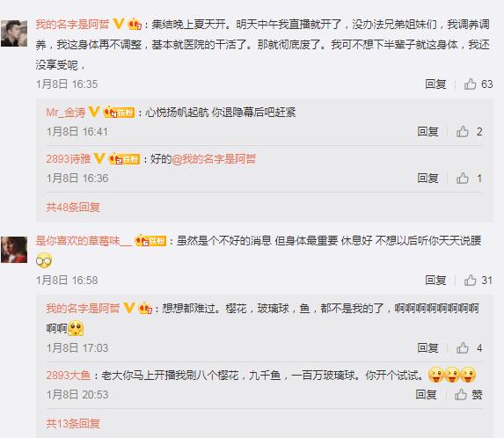Open 是你喜欢的草莓味__ username link

tap(84, 240)
